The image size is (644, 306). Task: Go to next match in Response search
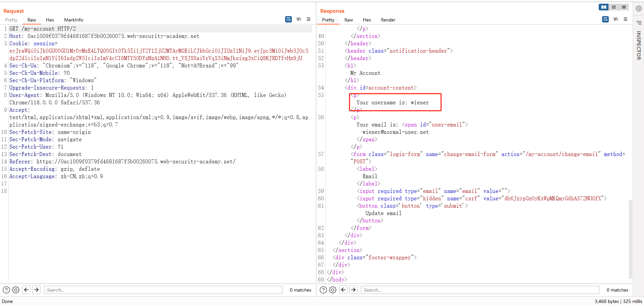[354, 290]
